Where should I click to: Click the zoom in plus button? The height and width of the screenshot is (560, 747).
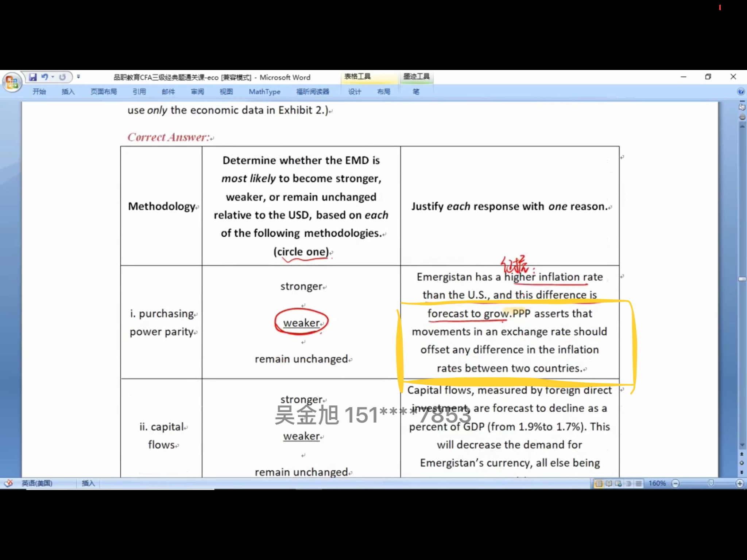pos(740,483)
